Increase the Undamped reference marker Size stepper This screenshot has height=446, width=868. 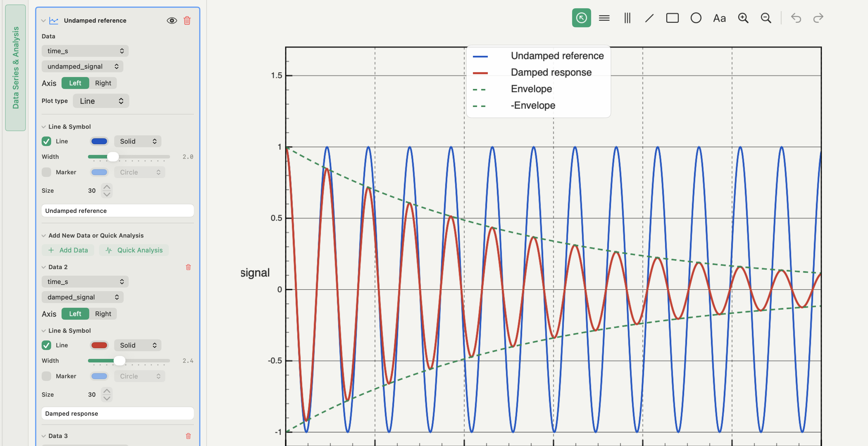[x=107, y=187]
